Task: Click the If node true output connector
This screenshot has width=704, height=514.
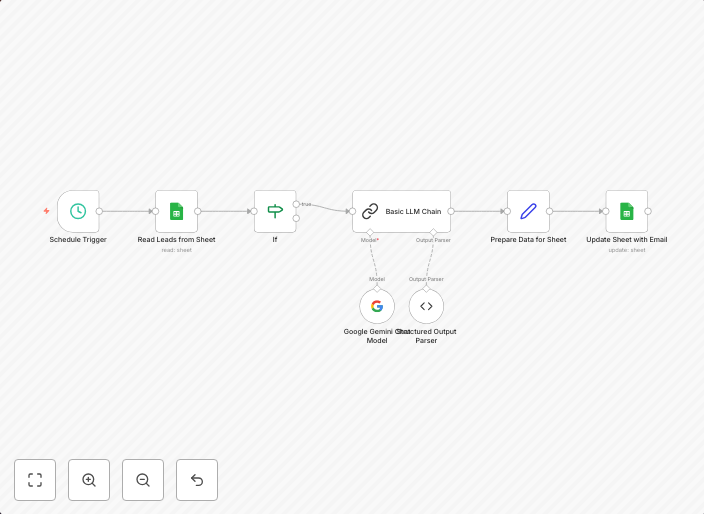Action: point(296,204)
